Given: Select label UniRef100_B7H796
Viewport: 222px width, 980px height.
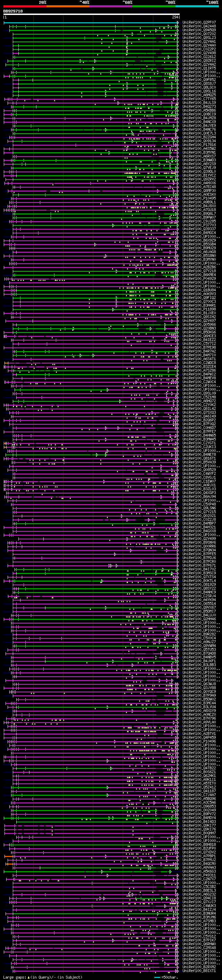Looking at the screenshot, I should click(x=199, y=718).
